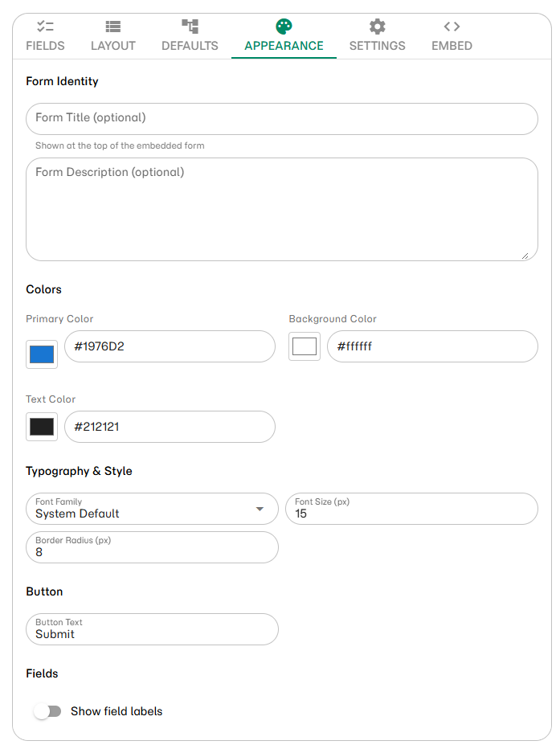Click the palette icon on APPEARANCE tab
This screenshot has width=560, height=749.
tap(284, 25)
